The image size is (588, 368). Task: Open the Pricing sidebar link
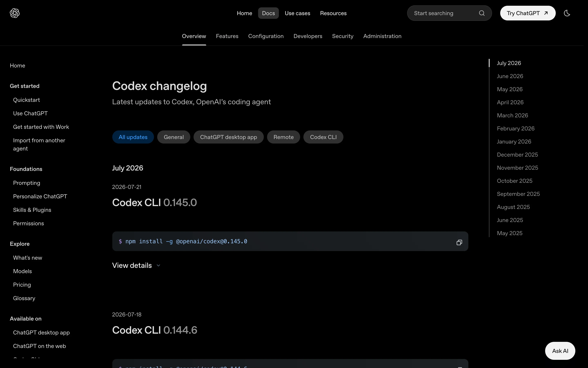tap(22, 285)
